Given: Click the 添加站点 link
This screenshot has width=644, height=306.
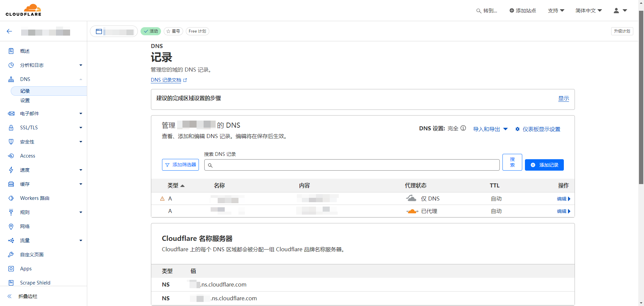Looking at the screenshot, I should [523, 11].
